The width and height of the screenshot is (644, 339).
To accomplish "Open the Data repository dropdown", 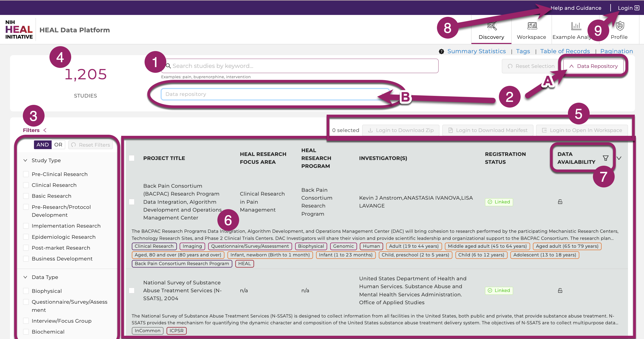I will point(275,94).
